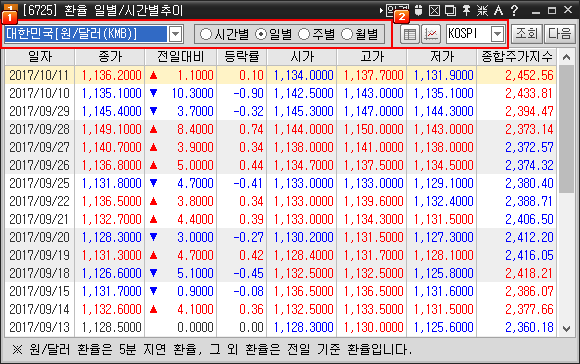
Task: Click the 등락률 column header
Action: 242,57
